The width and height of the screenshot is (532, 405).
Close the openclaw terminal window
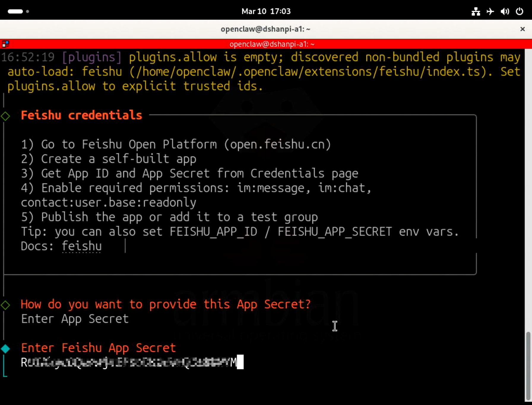click(522, 29)
